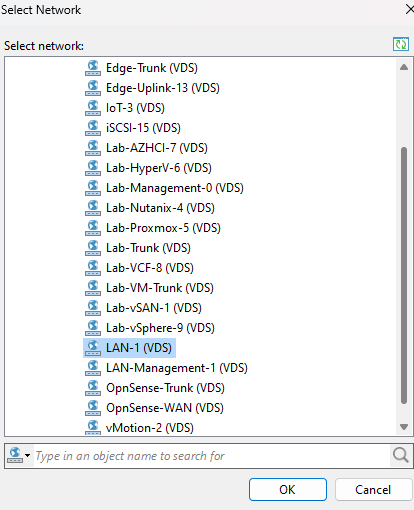Click the scroll down arrow in list
414x510 pixels.
[404, 427]
